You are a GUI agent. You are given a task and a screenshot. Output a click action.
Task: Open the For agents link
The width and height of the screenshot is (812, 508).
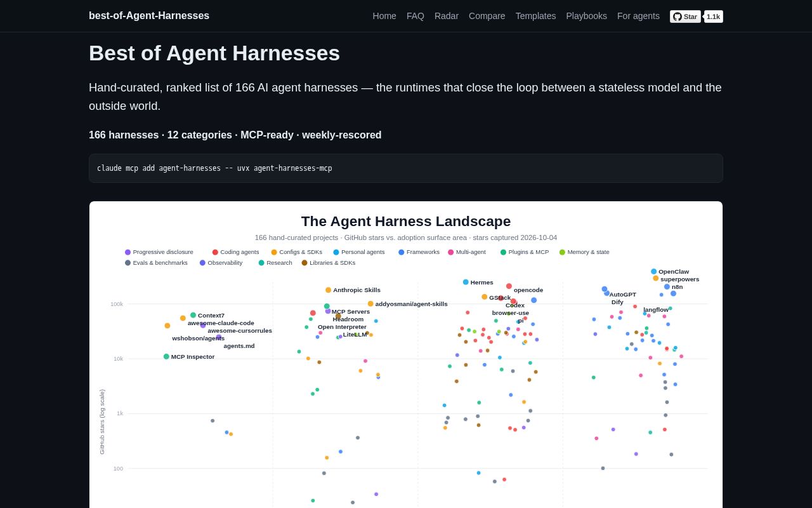[638, 16]
